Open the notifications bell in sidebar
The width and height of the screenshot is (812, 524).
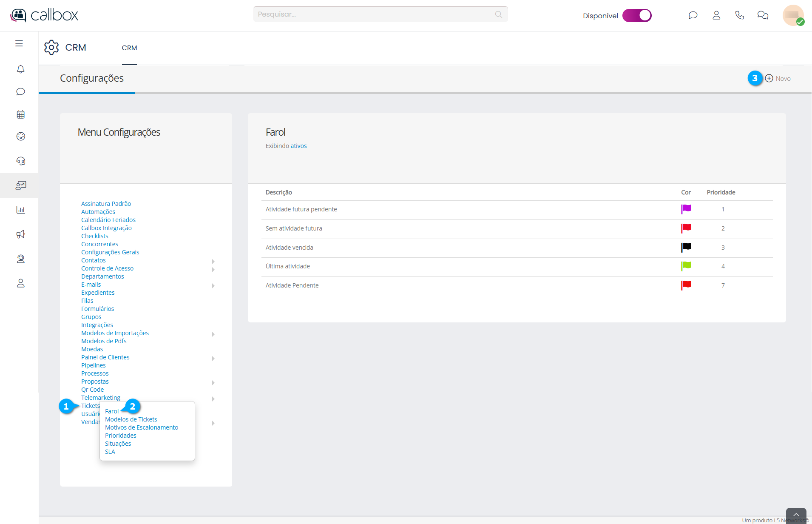[x=20, y=69]
